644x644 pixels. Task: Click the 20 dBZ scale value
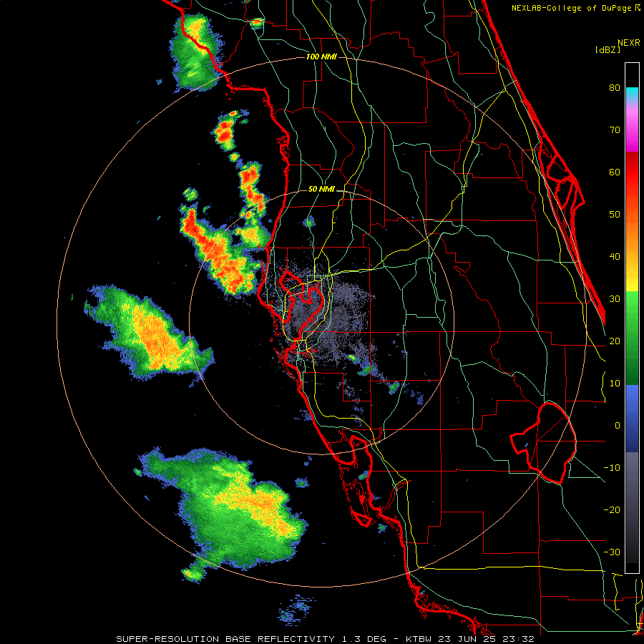click(x=615, y=341)
